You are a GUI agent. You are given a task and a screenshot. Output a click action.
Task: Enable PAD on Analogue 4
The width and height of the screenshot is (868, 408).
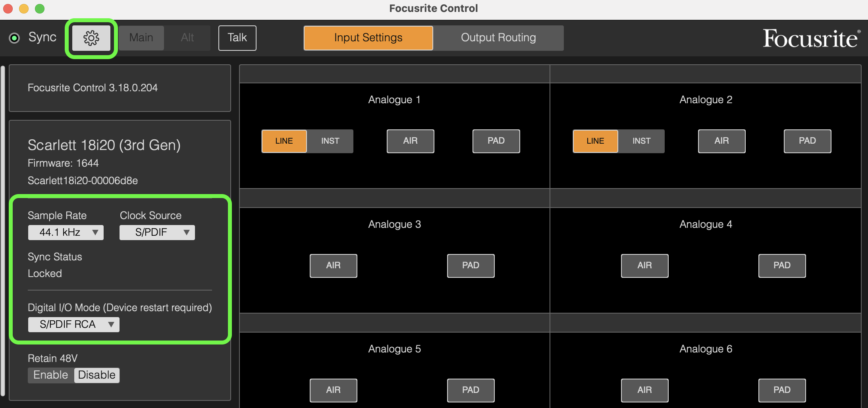click(781, 266)
